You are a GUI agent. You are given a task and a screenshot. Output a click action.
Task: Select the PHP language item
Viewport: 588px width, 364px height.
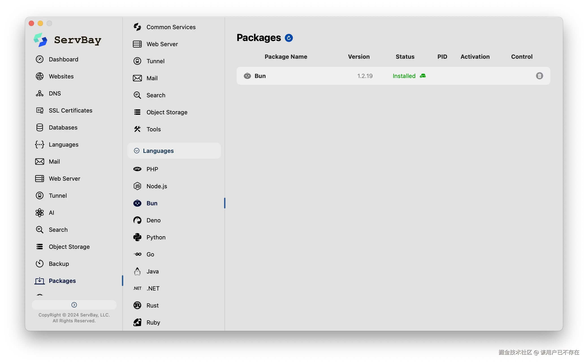[152, 169]
